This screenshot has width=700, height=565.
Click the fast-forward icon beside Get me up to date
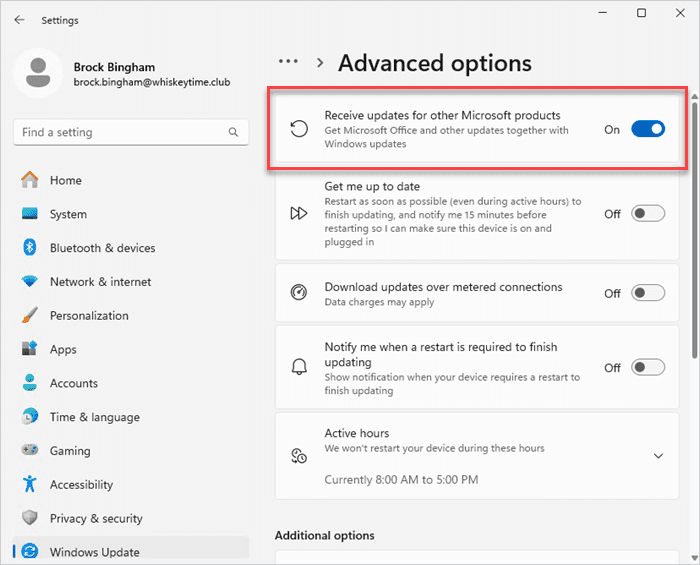299,213
